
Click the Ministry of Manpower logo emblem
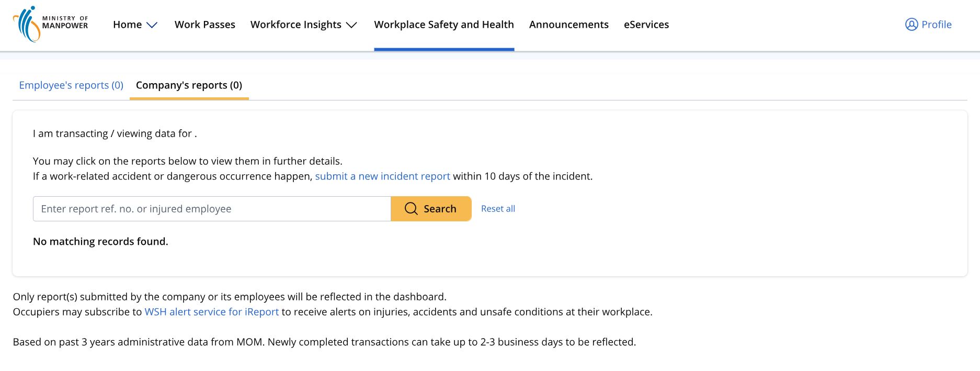point(27,24)
